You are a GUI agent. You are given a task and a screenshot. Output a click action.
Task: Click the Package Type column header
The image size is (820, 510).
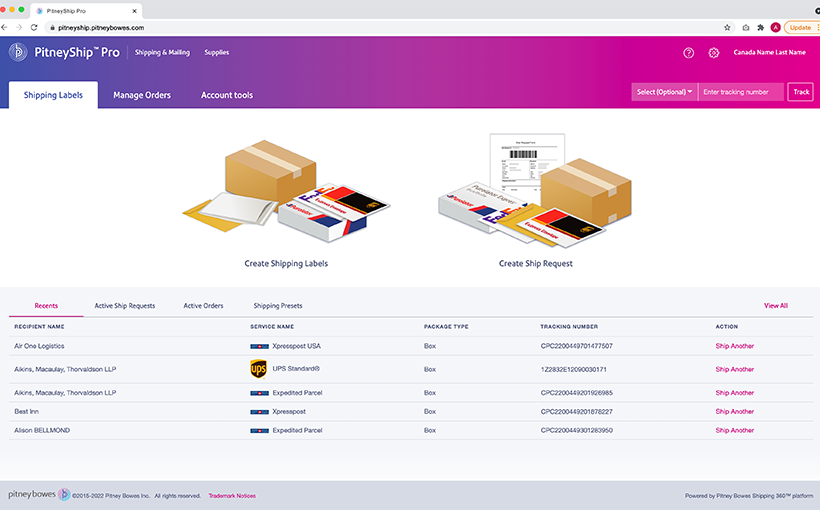tap(446, 326)
